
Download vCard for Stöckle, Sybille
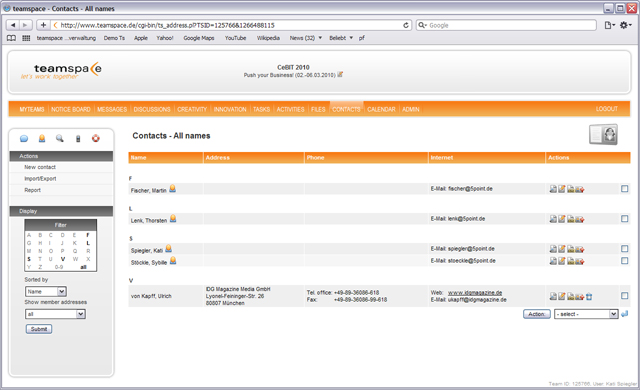pos(571,261)
